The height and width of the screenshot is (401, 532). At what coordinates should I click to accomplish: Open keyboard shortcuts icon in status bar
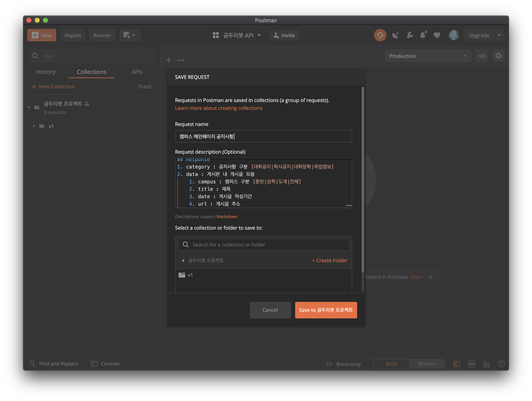(x=486, y=364)
